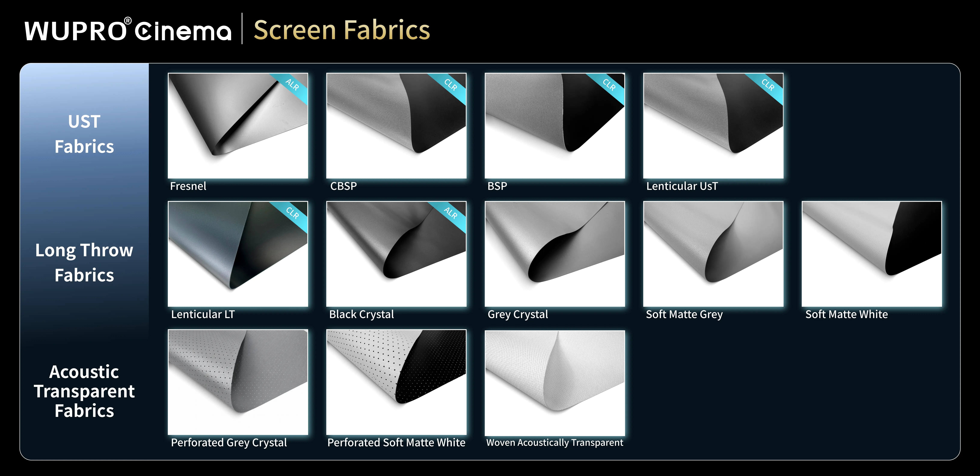Click the Fresnel fabric thumbnail

click(x=238, y=126)
